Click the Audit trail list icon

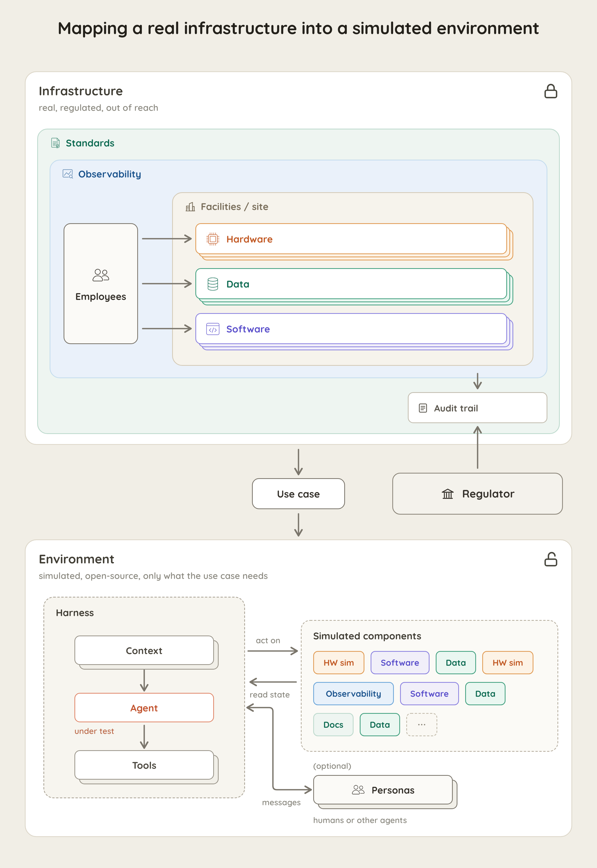tap(423, 408)
